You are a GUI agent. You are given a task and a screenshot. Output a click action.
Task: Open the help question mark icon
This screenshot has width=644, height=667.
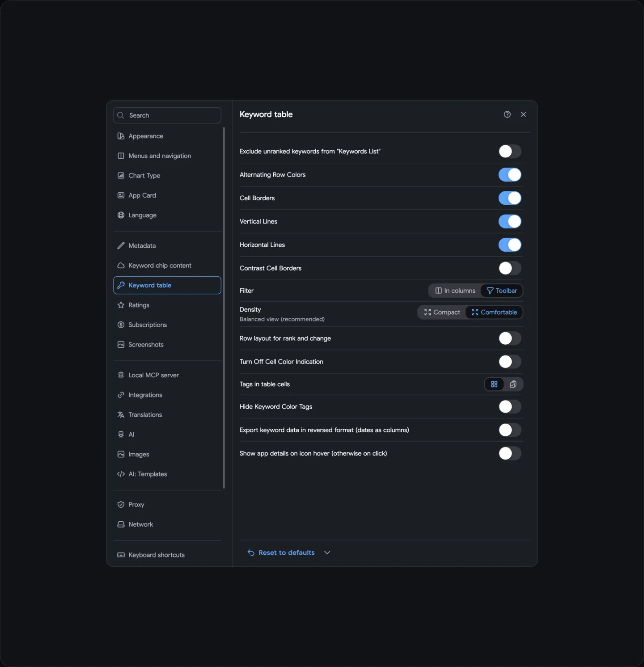click(507, 114)
